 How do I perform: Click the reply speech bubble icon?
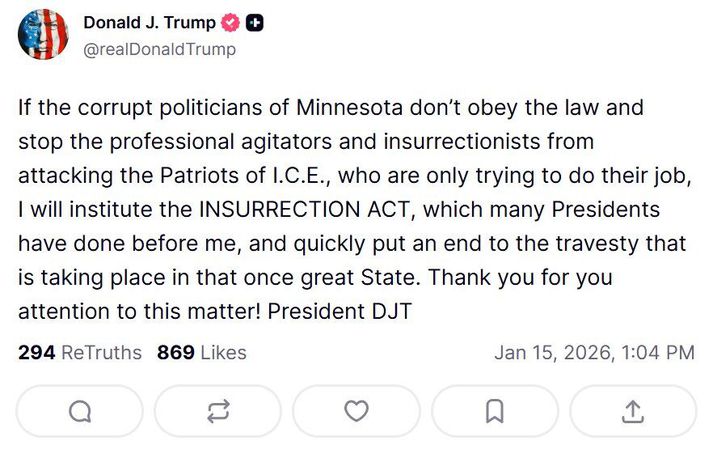point(81,411)
